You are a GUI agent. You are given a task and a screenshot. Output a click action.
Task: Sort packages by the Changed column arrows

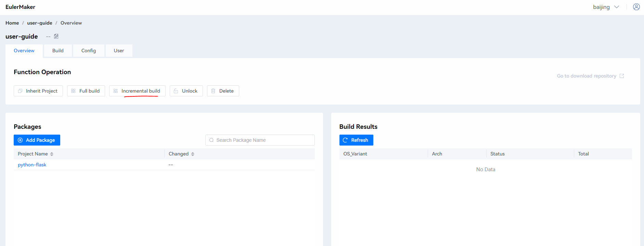[x=193, y=154]
